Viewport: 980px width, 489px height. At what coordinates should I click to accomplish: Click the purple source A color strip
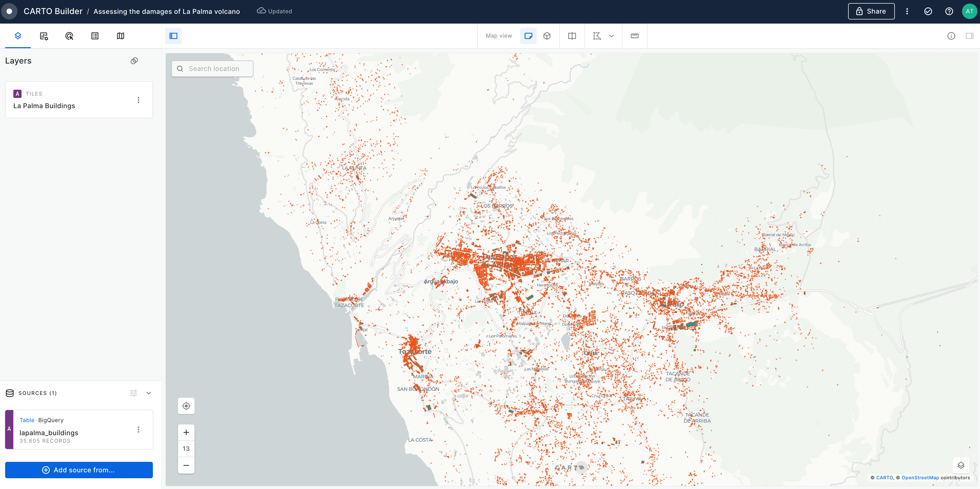(9, 429)
